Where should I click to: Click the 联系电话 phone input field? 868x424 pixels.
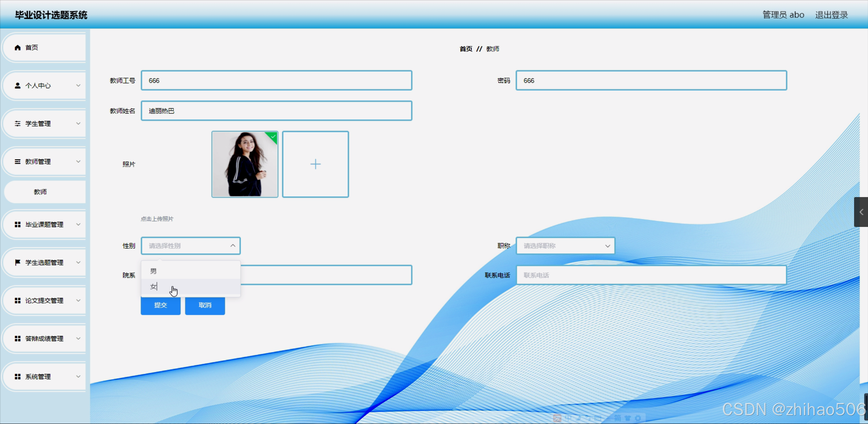651,275
